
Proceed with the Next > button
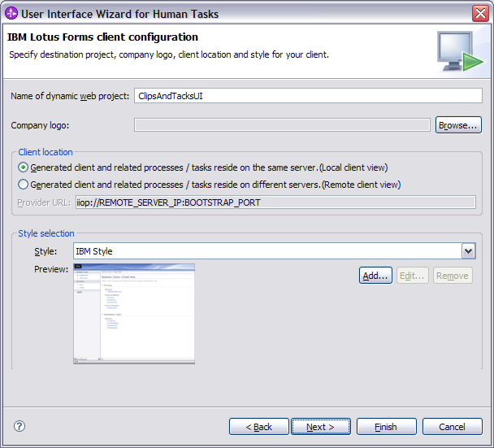321,427
